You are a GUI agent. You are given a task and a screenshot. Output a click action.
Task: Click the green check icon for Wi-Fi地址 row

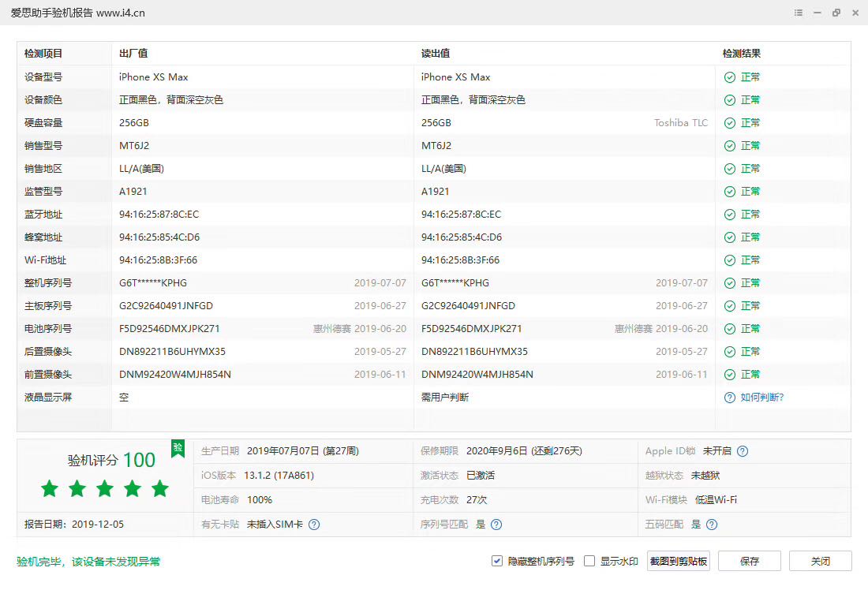coord(730,260)
